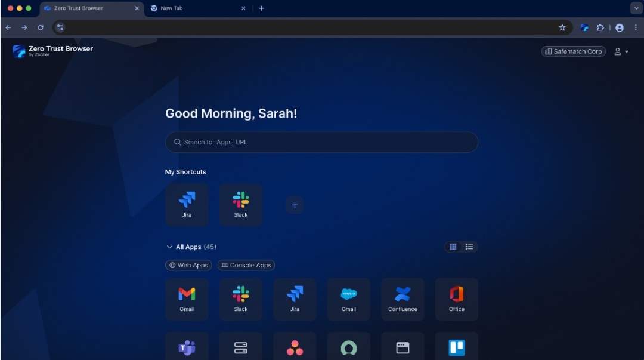Open Jira from My Shortcuts
The width and height of the screenshot is (644, 360).
187,205
